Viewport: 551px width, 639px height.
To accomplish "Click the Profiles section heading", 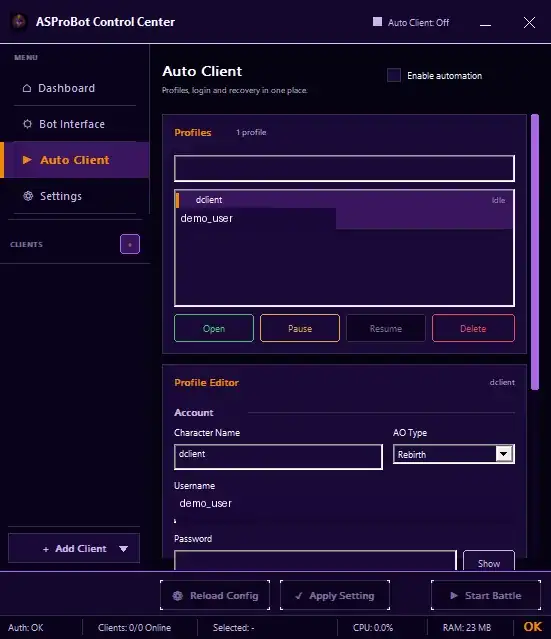I will (x=193, y=132).
